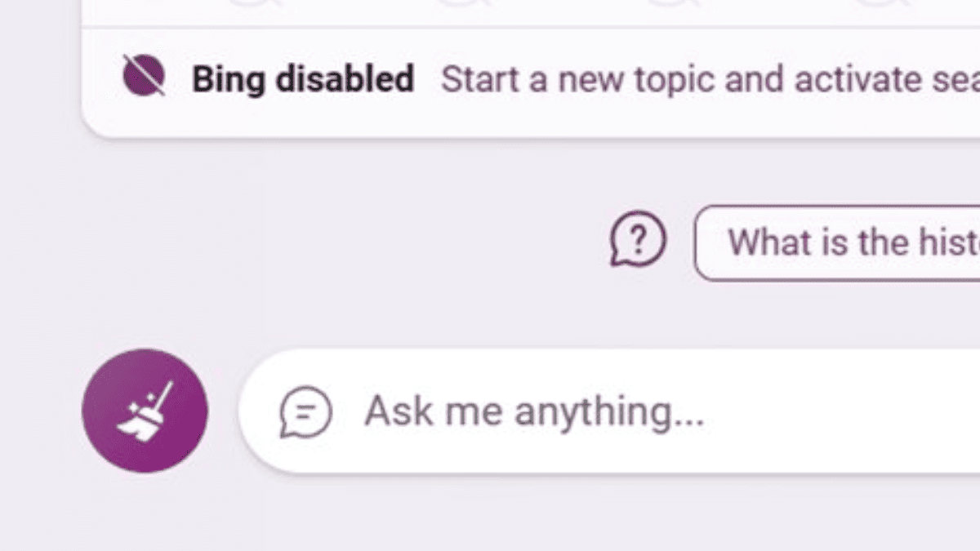Click the Ask me anything placeholder text
The width and height of the screenshot is (980, 551).
tap(534, 412)
